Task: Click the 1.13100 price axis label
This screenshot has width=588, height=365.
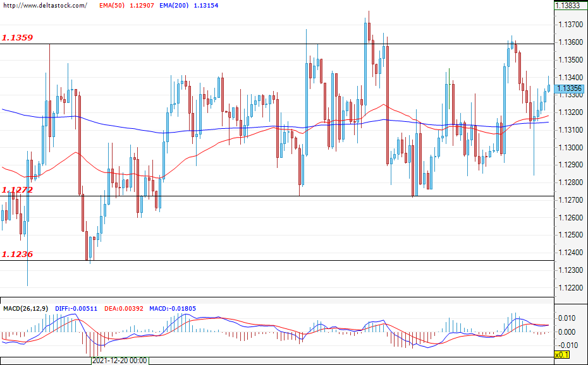Action: pos(570,130)
